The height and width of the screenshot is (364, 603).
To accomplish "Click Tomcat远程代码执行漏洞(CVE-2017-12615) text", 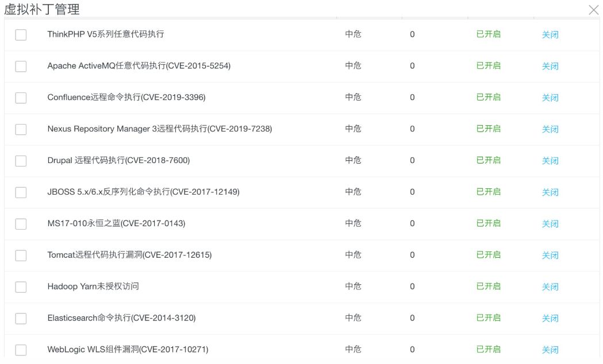I will (x=129, y=254).
